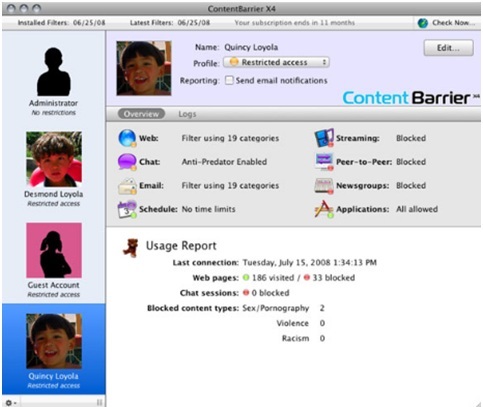The image size is (483, 407).
Task: Select Desmond Loyola's user photo
Action: click(x=54, y=159)
